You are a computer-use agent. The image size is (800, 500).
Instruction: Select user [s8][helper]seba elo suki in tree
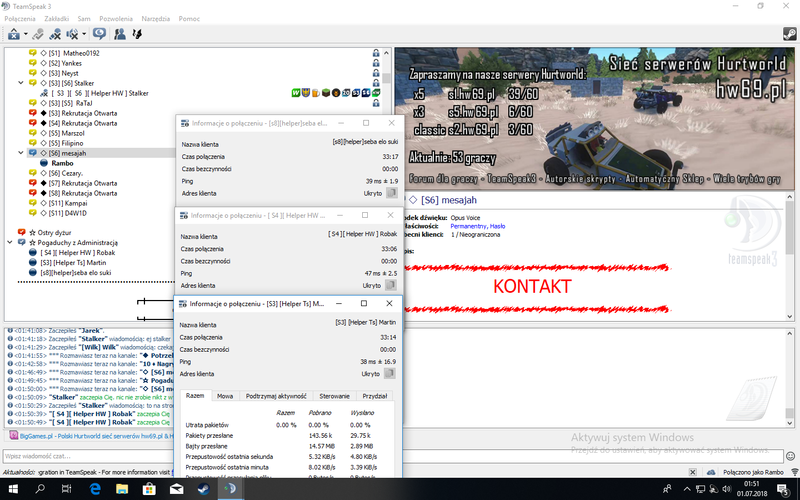[x=76, y=272]
